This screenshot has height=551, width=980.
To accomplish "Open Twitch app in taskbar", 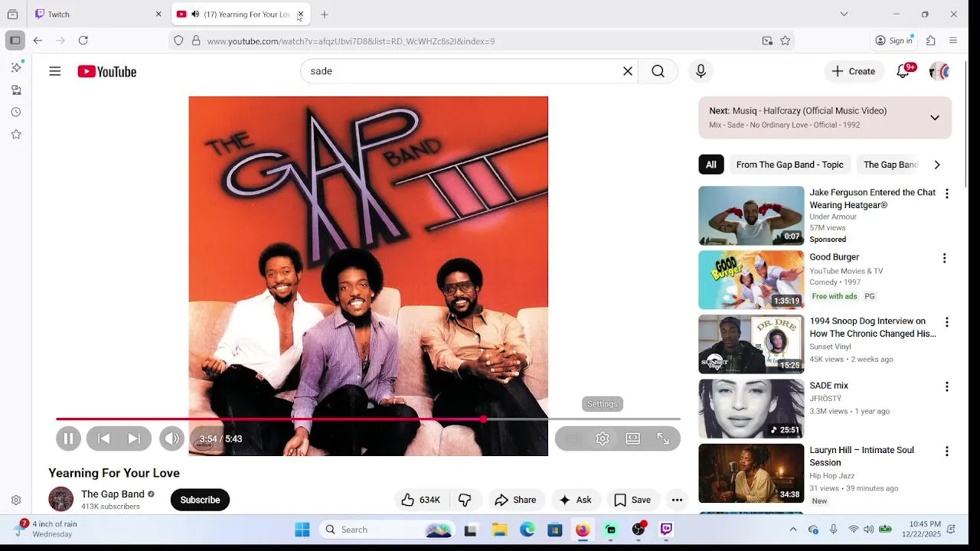I will coord(666,530).
